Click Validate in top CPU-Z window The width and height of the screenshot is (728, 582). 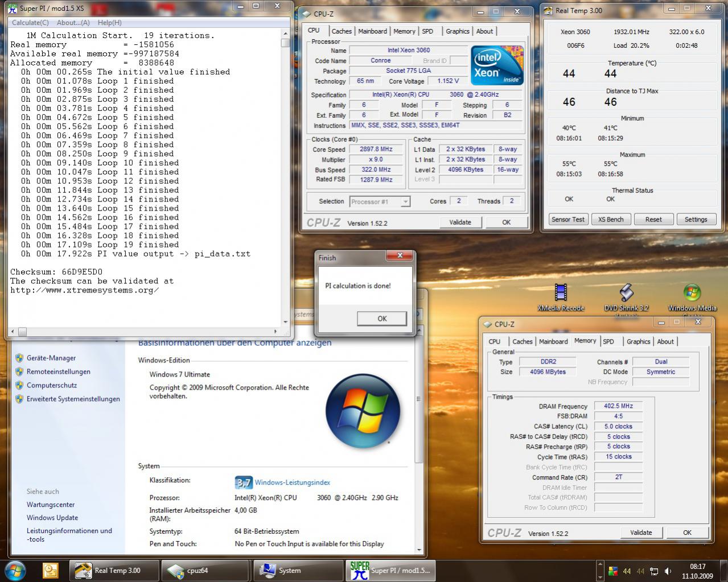[x=460, y=222]
